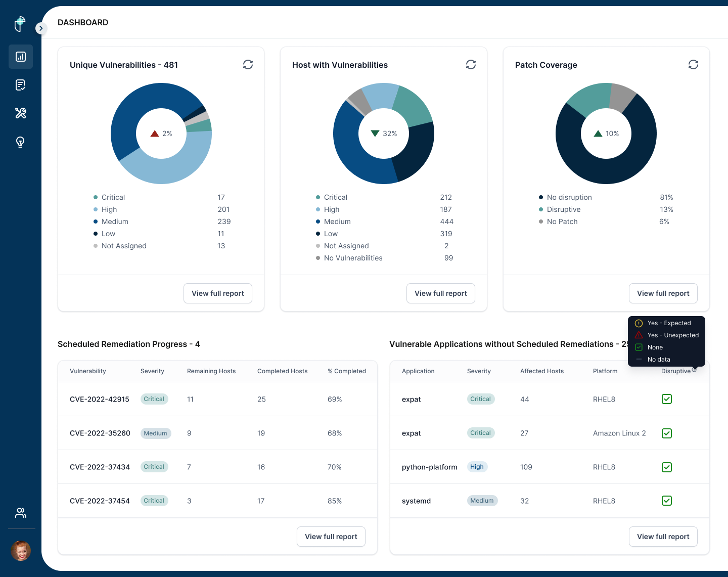Toggle disruptive checkbox for expat RHEL8 row
Viewport: 728px width, 577px height.
pyautogui.click(x=667, y=399)
